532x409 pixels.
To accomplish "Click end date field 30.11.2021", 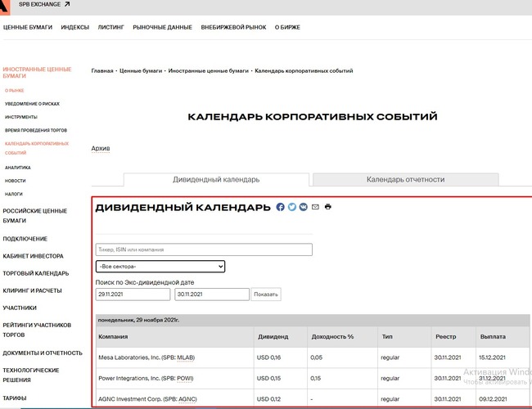I will tap(212, 294).
